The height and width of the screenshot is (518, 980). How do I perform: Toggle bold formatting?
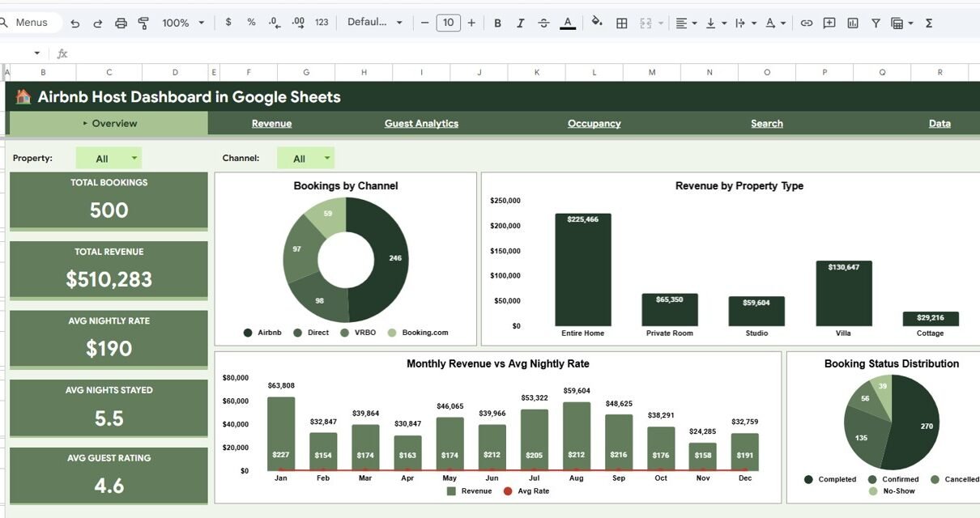(x=497, y=23)
